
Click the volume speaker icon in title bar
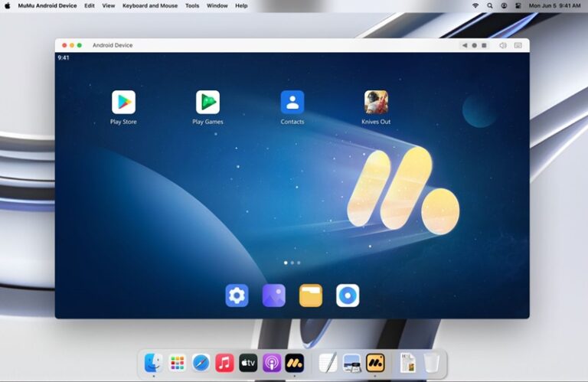(503, 45)
